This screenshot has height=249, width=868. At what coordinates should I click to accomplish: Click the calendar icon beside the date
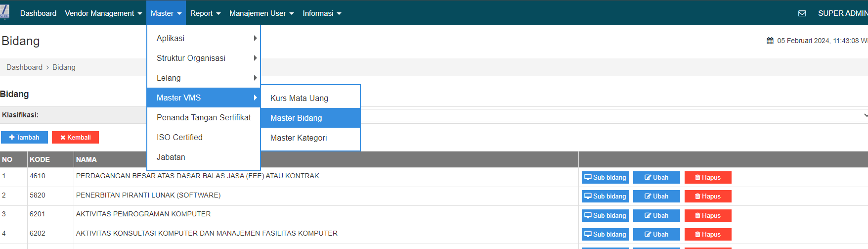[770, 41]
